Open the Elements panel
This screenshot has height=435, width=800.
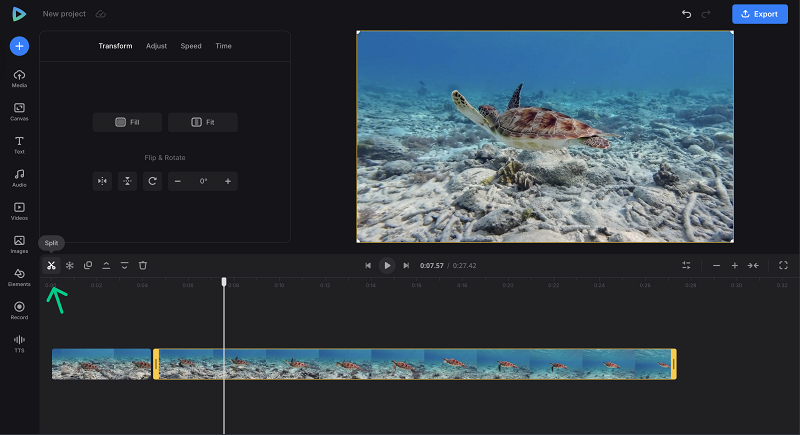(19, 277)
